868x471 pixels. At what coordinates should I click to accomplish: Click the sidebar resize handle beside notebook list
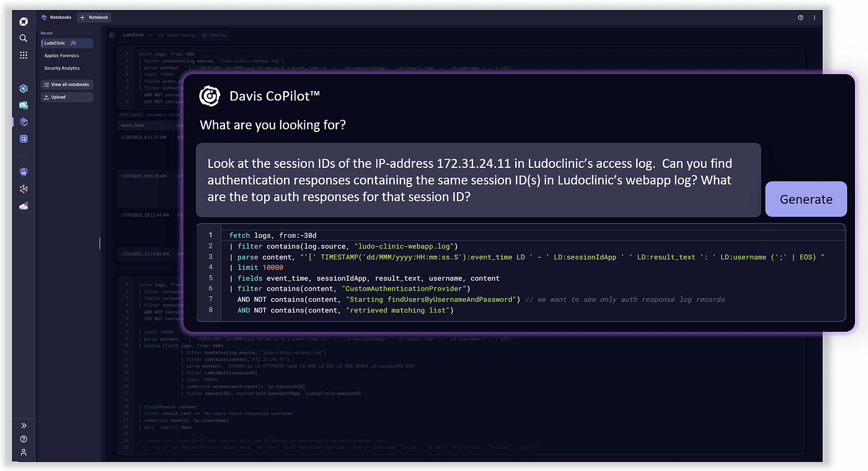pyautogui.click(x=100, y=244)
